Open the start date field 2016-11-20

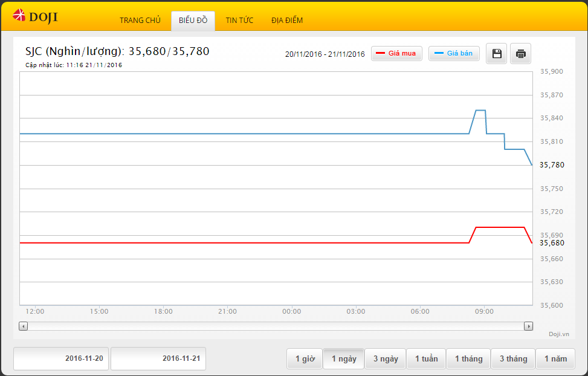click(x=61, y=358)
